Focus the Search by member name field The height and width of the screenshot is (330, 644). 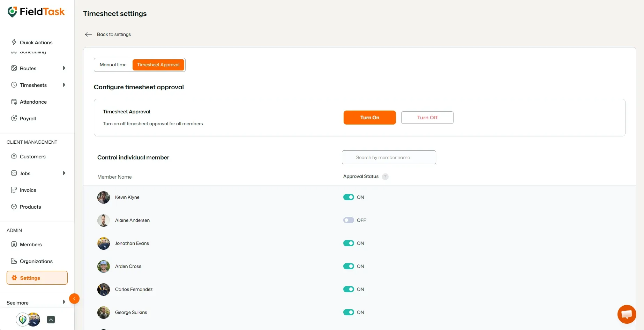click(389, 157)
